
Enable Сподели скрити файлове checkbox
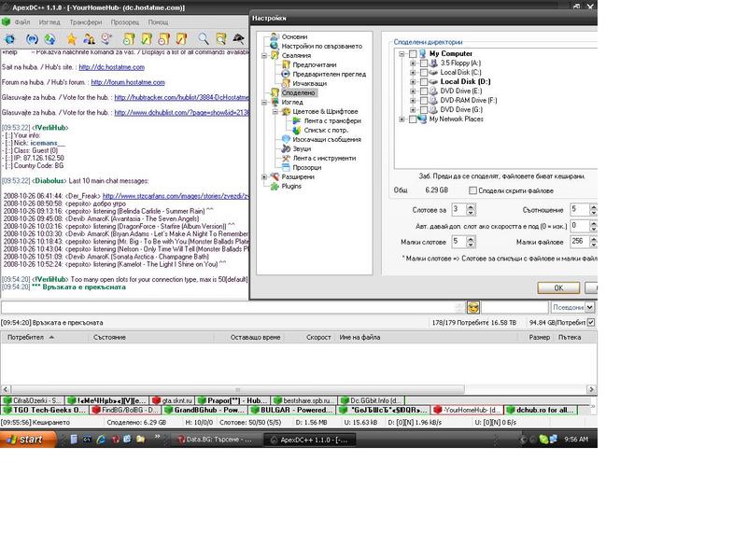pyautogui.click(x=472, y=190)
